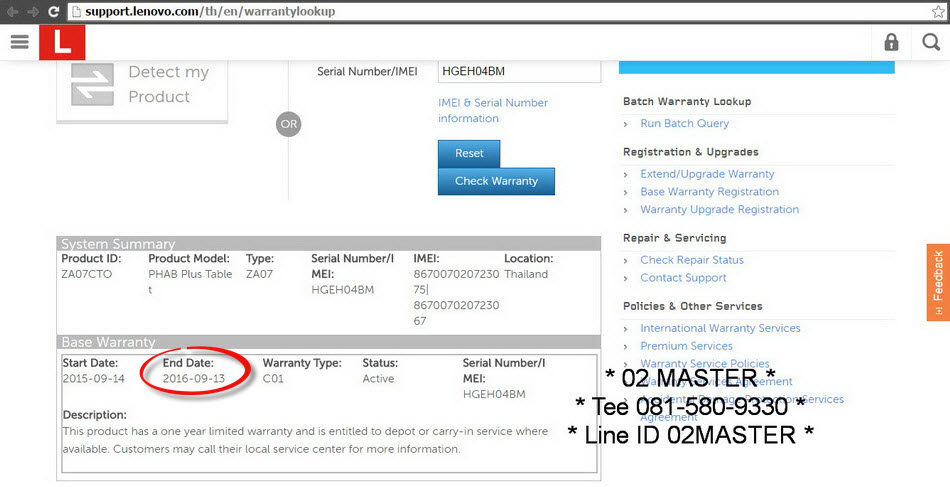Open Base Warranty Registration link
This screenshot has width=950, height=487.
pyautogui.click(x=709, y=191)
